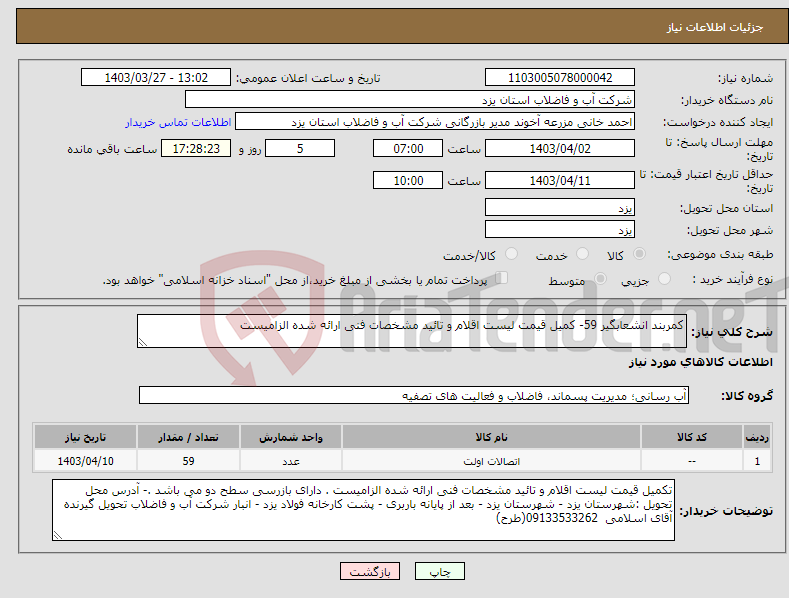Click the شرح کلی نیاز description textarea
Viewport: 789px width, 598px height.
point(412,331)
